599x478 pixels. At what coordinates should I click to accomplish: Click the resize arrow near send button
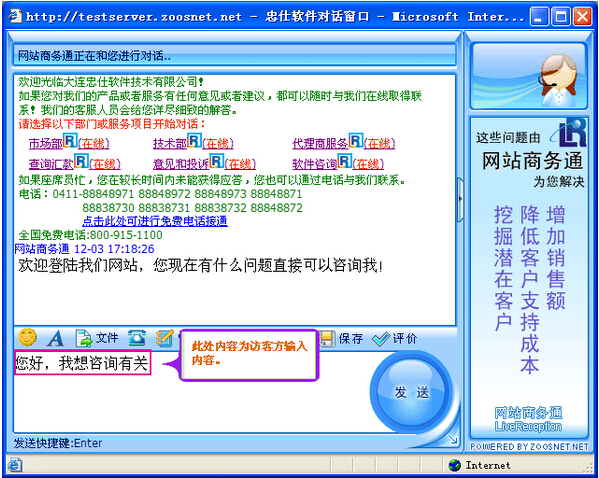[453, 439]
